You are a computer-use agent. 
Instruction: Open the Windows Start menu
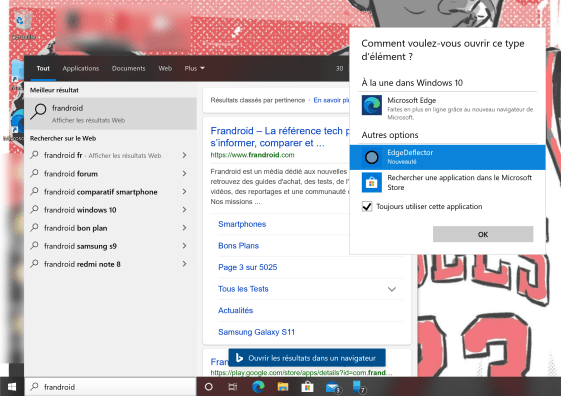[x=12, y=387]
